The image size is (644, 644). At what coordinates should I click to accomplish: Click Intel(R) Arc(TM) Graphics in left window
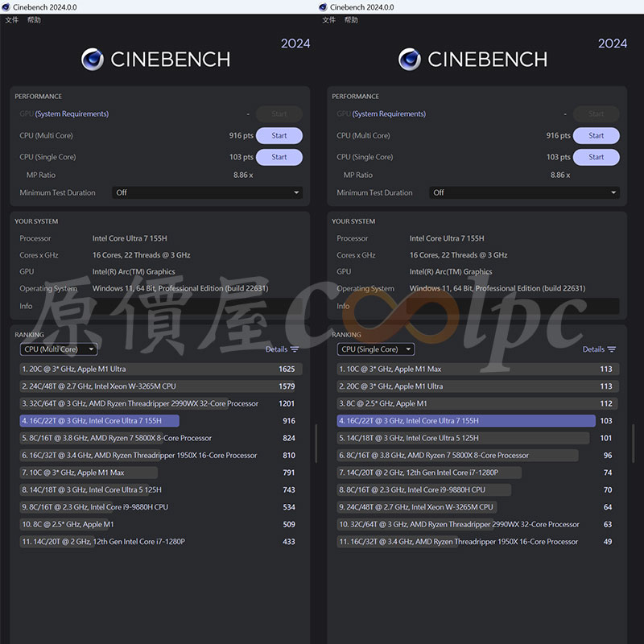tap(134, 271)
